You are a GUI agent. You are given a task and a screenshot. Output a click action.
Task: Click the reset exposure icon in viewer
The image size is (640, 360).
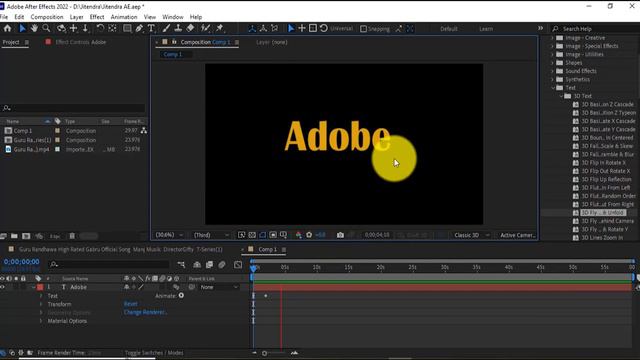point(309,235)
